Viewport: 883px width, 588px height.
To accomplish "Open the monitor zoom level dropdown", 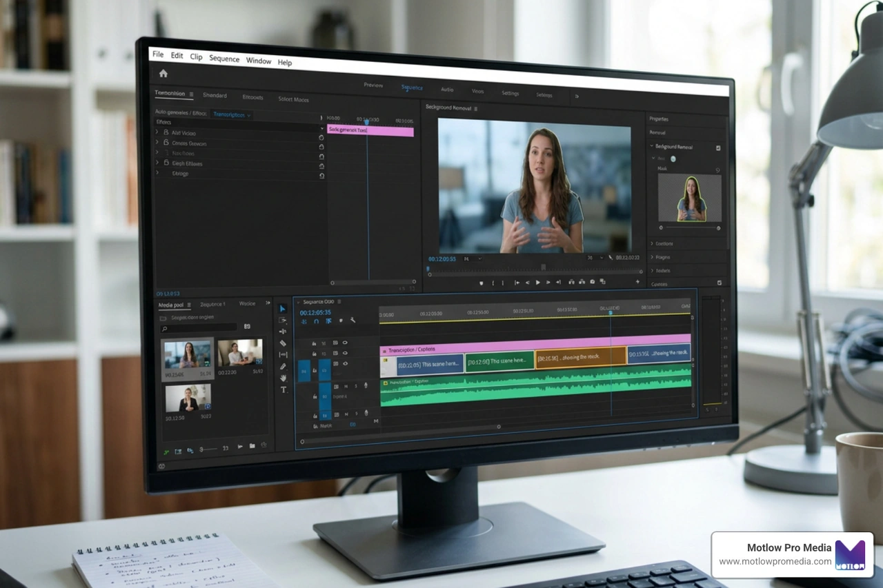I will [x=473, y=258].
